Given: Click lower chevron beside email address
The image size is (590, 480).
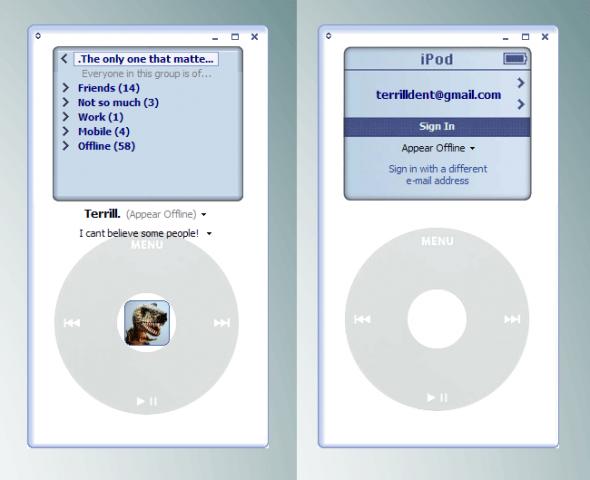Looking at the screenshot, I should point(521,104).
